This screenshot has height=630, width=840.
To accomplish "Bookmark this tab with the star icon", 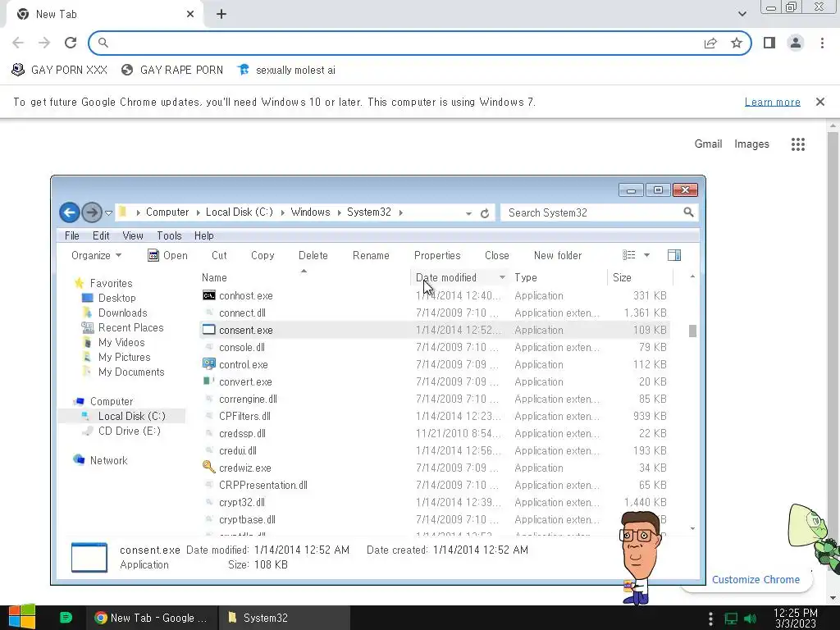I will tap(737, 43).
